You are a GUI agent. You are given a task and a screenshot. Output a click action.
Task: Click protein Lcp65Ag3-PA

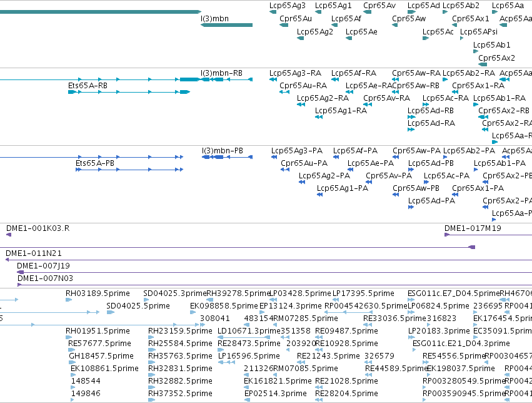[296, 151]
